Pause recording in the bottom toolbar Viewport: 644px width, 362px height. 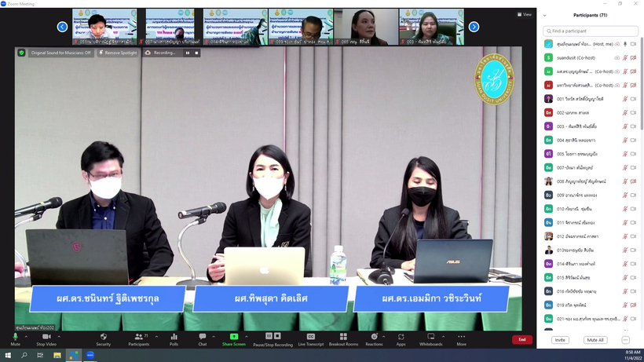269,336
